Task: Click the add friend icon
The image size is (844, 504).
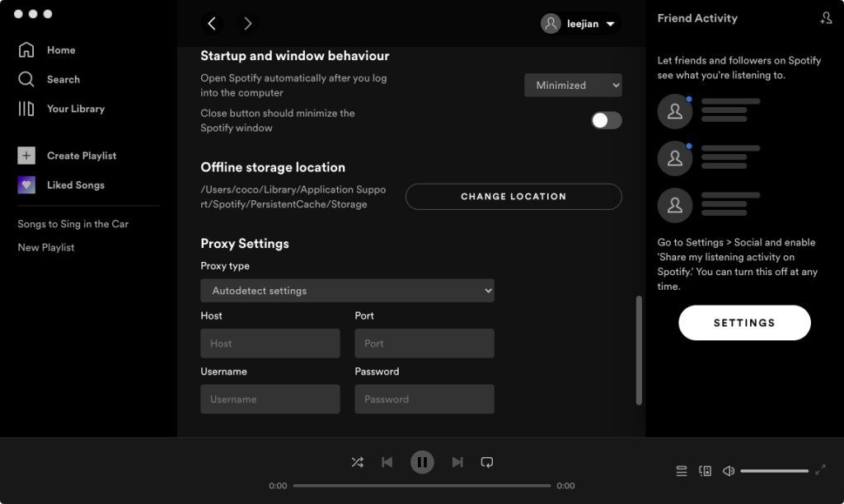Action: coord(826,18)
